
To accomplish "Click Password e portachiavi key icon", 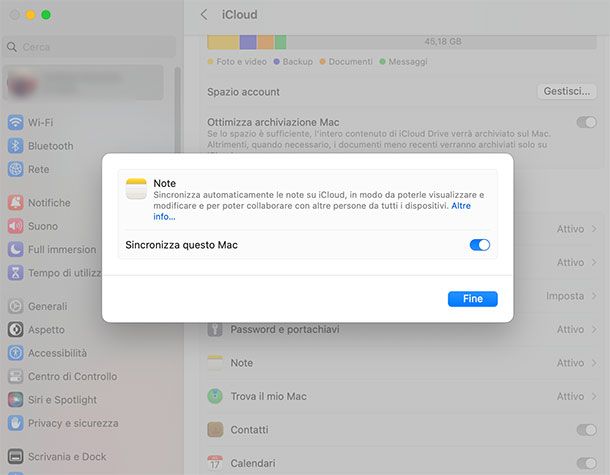I will (x=215, y=329).
